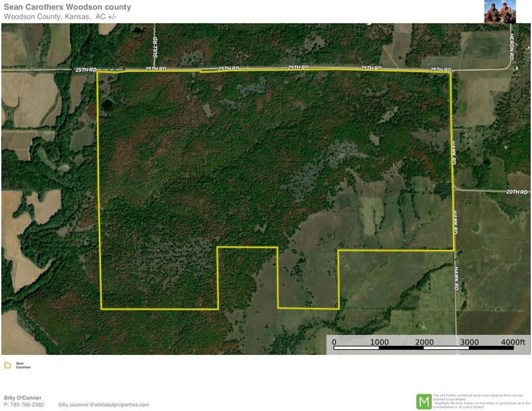
Task: Select the Sean Carothers Woodson county title
Action: (68, 8)
